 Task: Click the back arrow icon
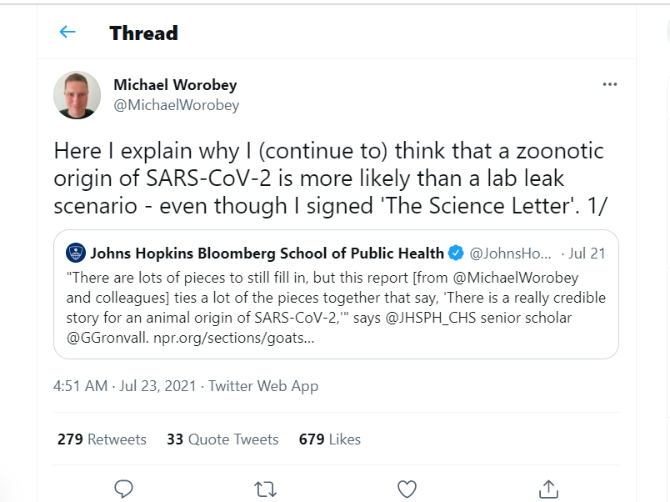(x=68, y=32)
